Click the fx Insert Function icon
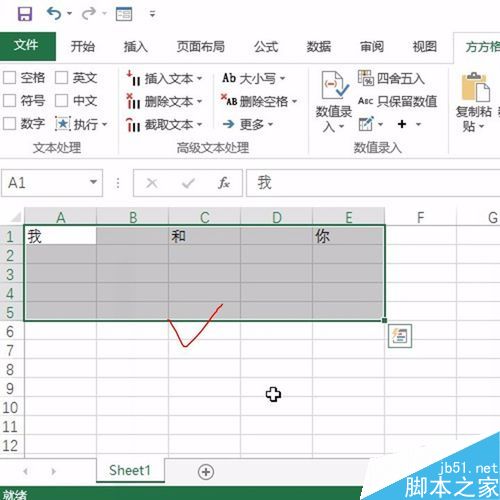 [224, 183]
